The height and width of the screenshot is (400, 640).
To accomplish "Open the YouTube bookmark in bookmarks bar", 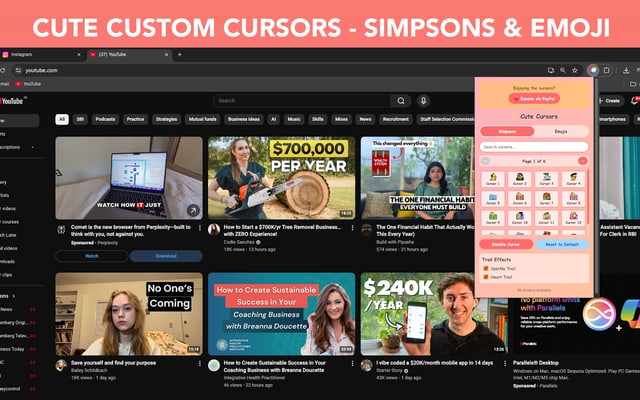I will coord(28,84).
